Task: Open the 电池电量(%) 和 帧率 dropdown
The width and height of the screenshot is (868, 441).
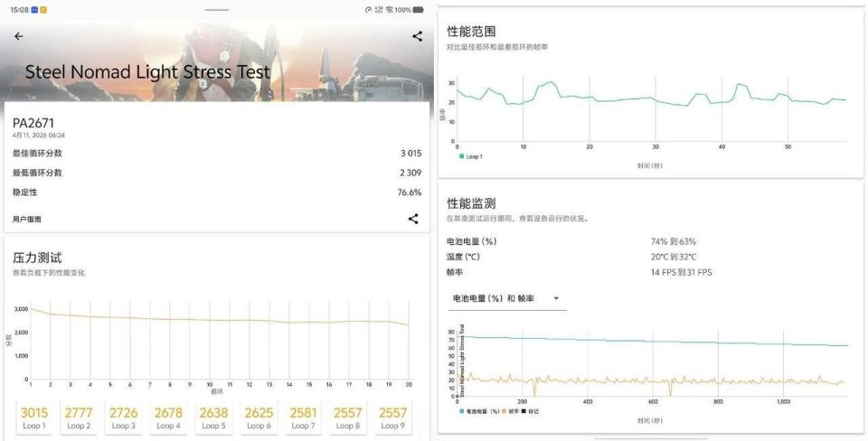Action: pyautogui.click(x=506, y=298)
